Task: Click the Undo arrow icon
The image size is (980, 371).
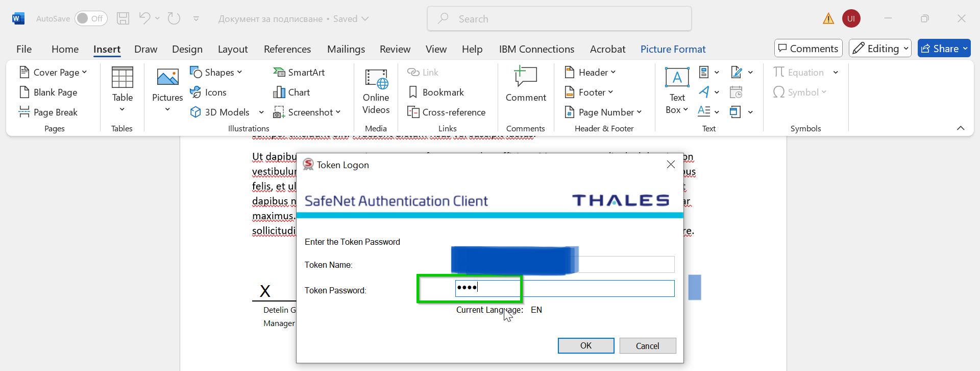Action: 144,18
